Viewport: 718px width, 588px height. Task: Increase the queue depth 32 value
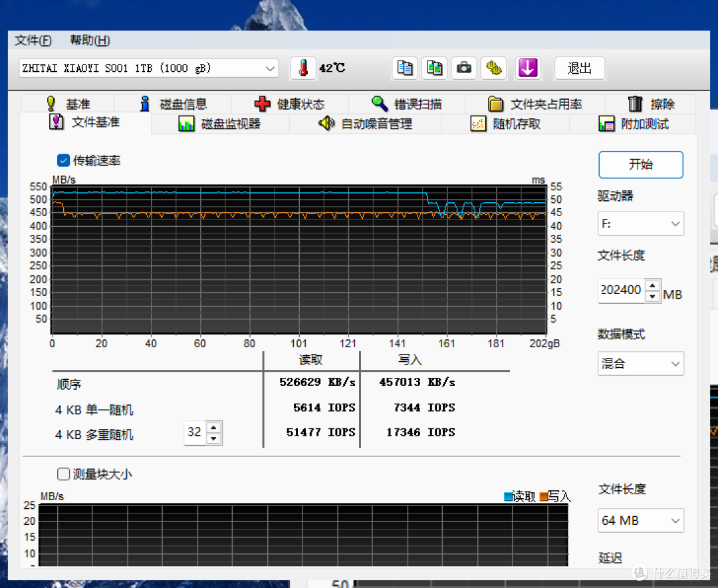tap(214, 427)
